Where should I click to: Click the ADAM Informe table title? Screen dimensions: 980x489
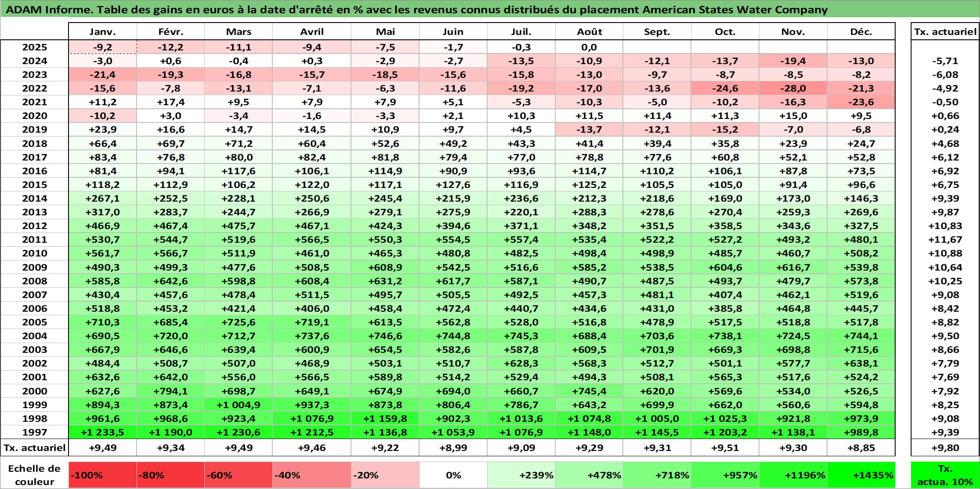[x=416, y=9]
